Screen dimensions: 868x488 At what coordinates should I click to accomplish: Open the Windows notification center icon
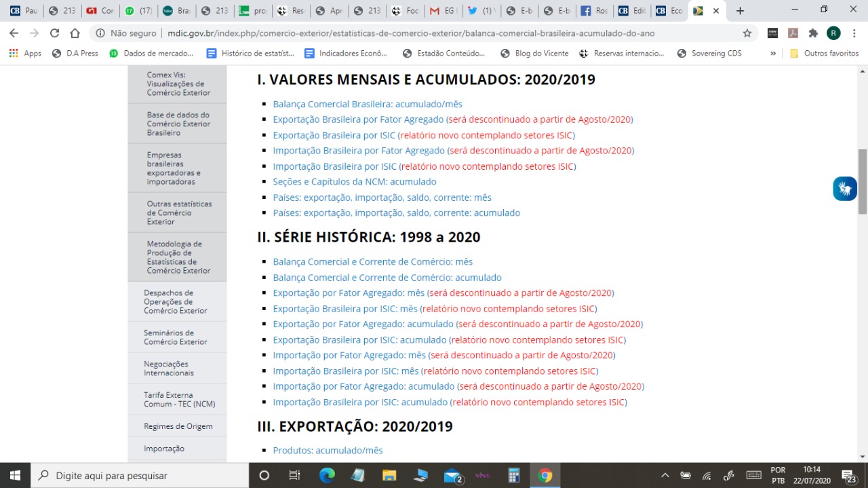click(848, 476)
